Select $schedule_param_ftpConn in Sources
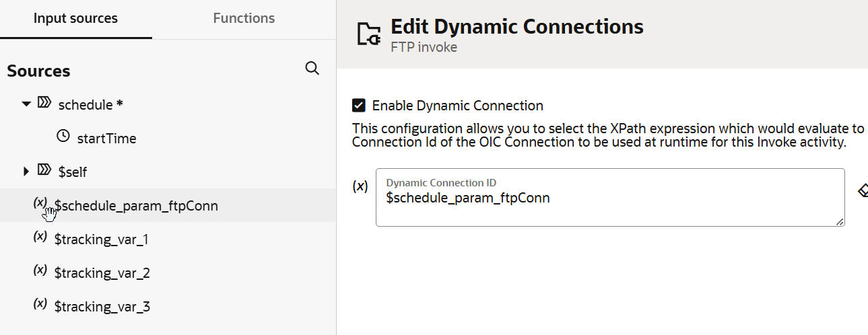This screenshot has height=335, width=868. [136, 206]
